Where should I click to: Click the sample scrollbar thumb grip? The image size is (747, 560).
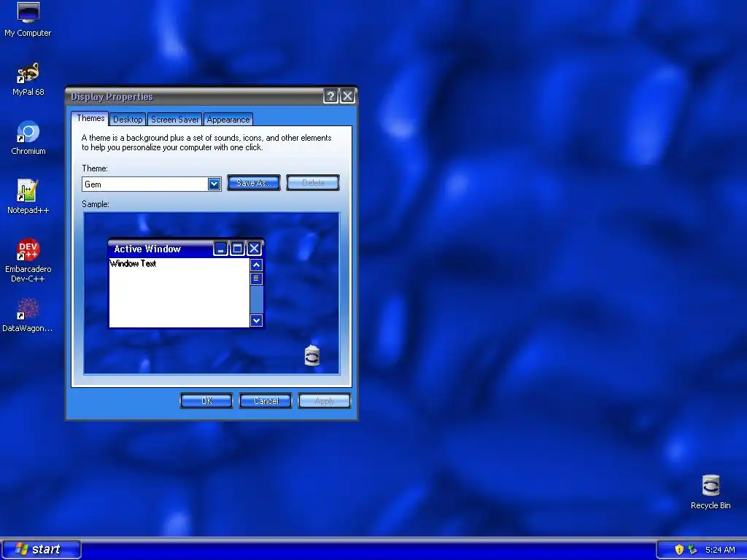(256, 279)
